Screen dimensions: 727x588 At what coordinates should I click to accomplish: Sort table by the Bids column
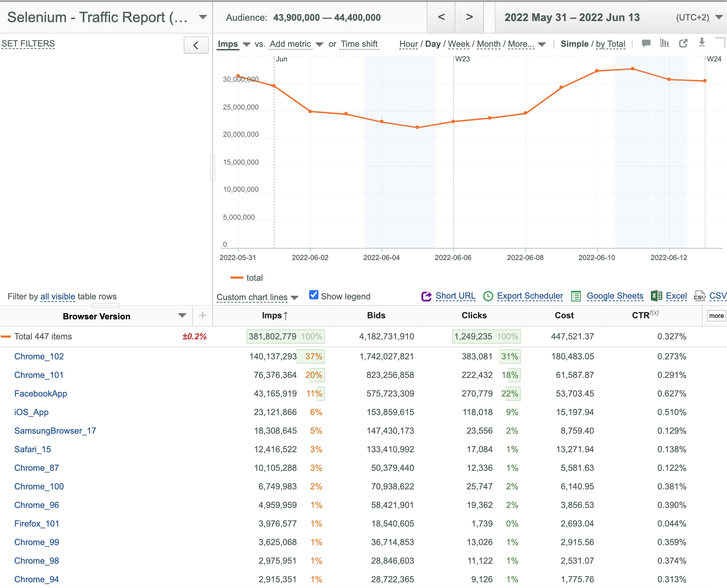pos(376,315)
